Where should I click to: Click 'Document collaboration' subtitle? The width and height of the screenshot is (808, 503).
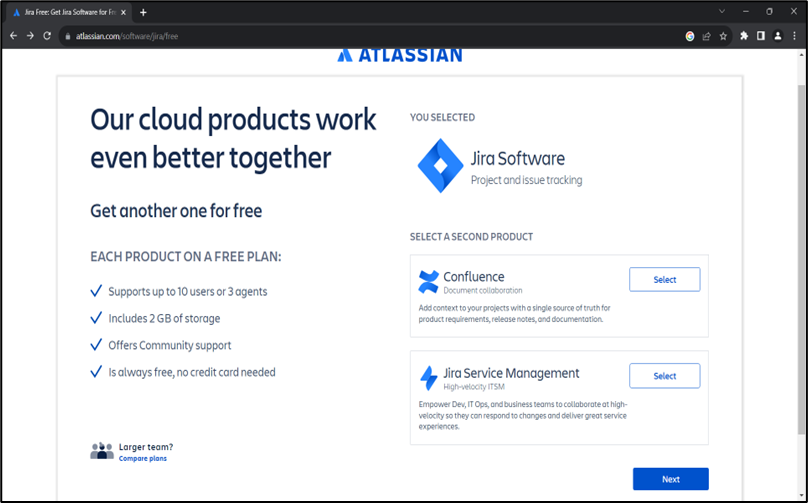[483, 291]
